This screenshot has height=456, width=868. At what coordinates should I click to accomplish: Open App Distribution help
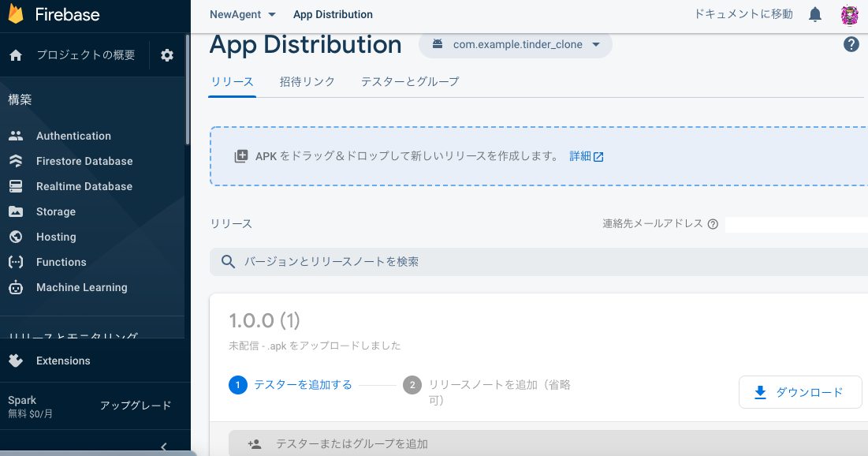click(851, 44)
